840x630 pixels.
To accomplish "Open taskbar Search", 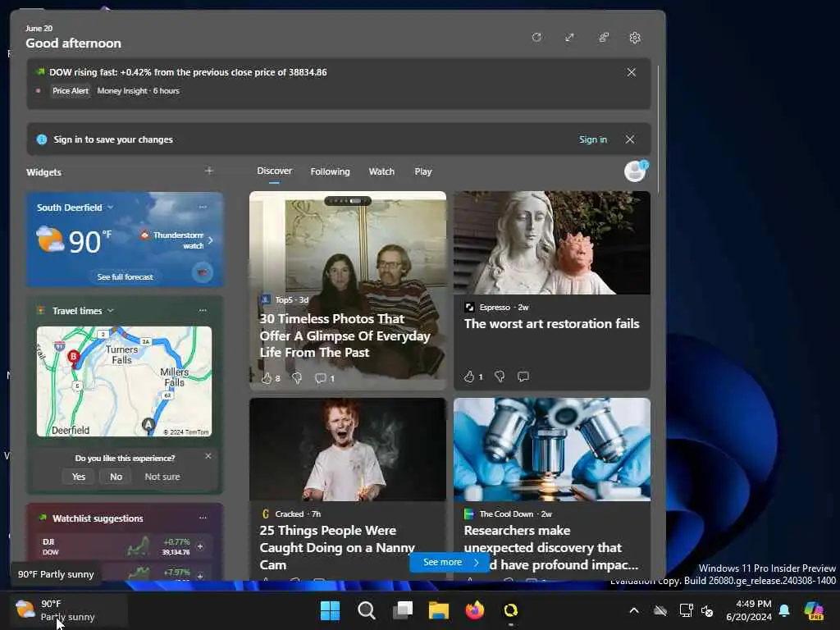I will tap(367, 610).
